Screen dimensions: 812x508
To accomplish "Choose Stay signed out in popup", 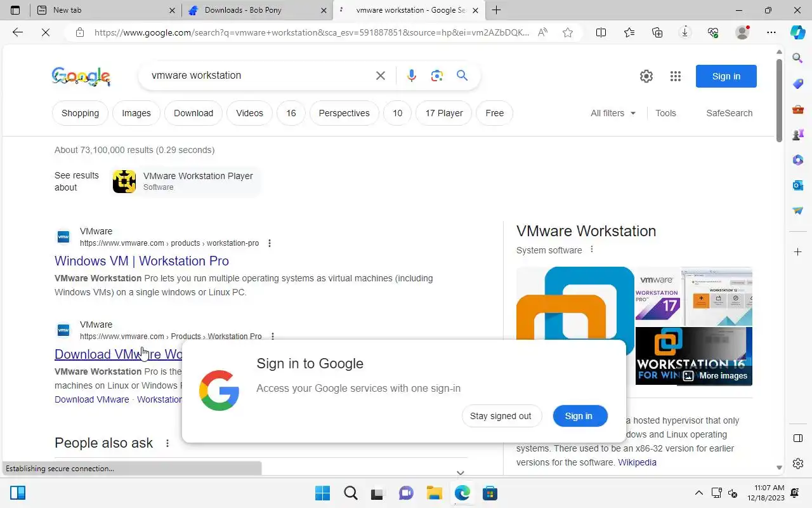I will pos(501,416).
